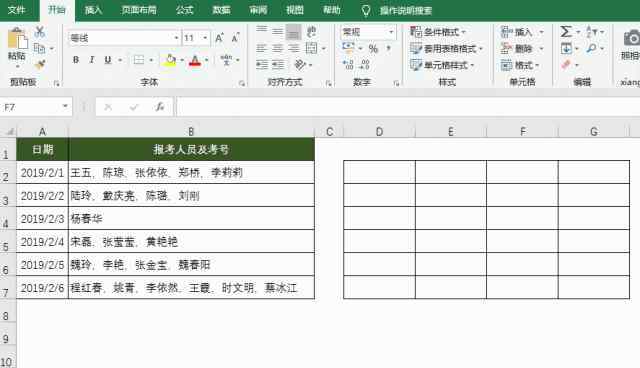
Task: Click the Clear eraser icon
Action: tap(566, 64)
